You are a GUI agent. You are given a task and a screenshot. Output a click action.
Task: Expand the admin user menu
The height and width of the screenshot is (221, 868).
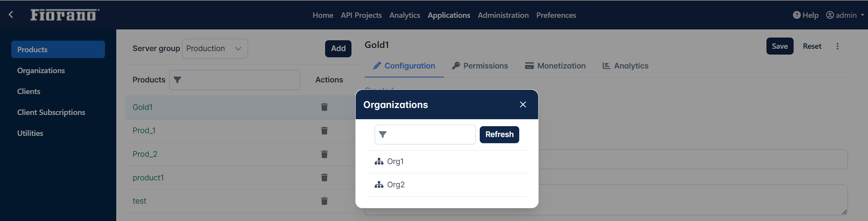[845, 15]
